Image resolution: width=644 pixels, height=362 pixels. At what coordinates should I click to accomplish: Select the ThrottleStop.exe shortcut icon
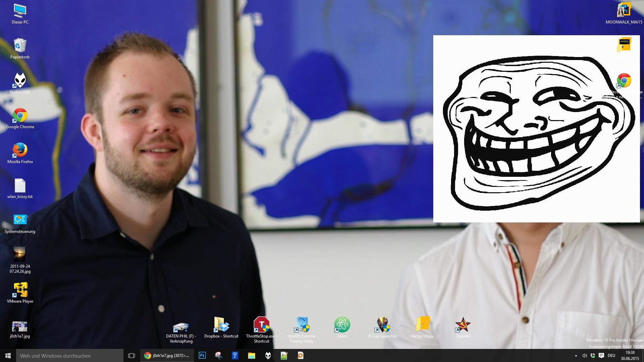(261, 330)
